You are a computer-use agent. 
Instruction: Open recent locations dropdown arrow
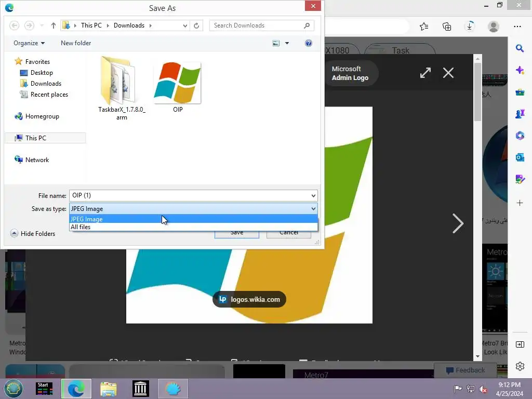click(42, 25)
